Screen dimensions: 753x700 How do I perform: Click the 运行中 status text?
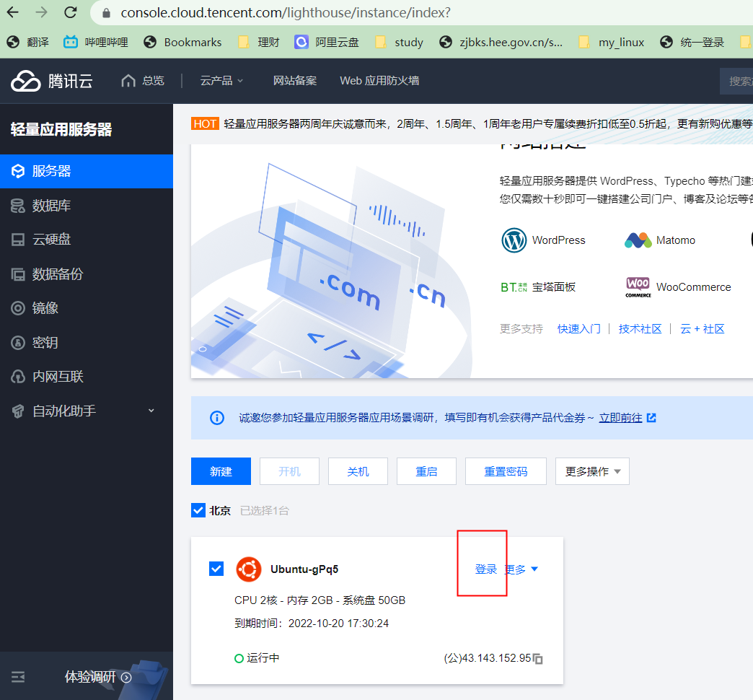tap(263, 658)
